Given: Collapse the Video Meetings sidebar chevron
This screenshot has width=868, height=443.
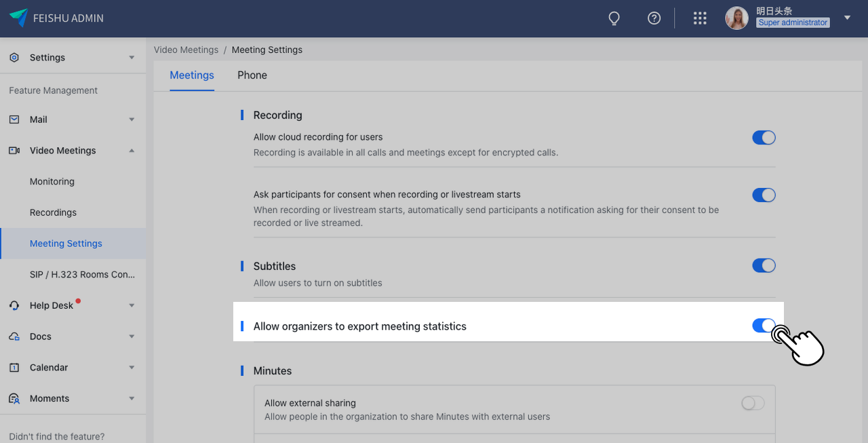Looking at the screenshot, I should 132,151.
